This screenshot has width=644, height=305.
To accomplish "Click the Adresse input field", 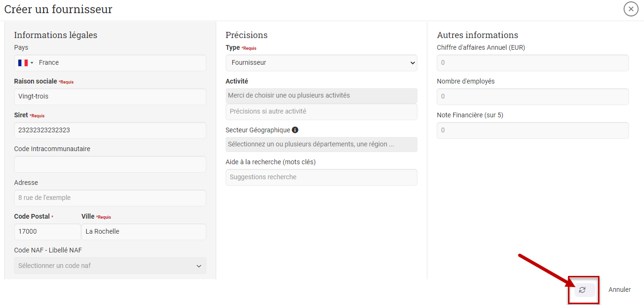I will pos(110,198).
